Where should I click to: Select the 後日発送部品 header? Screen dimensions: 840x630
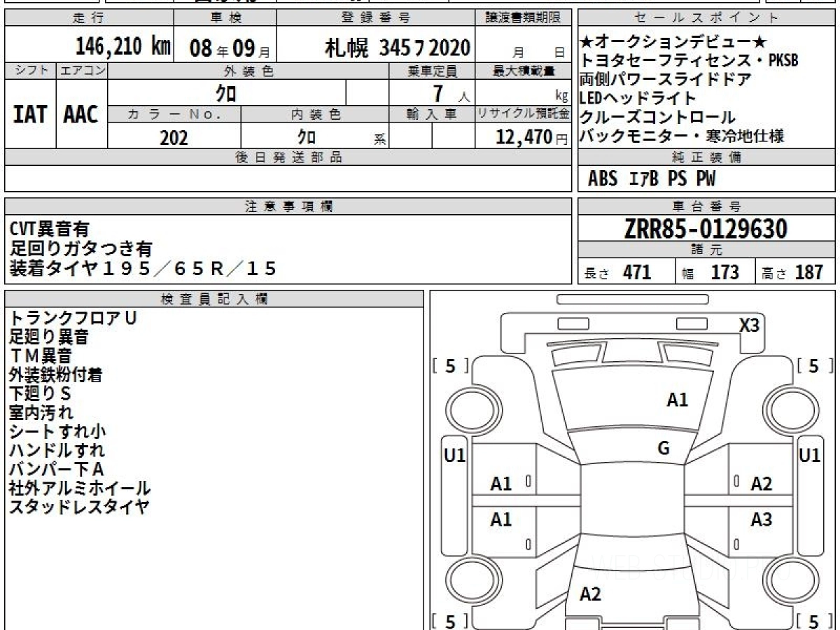tap(288, 157)
